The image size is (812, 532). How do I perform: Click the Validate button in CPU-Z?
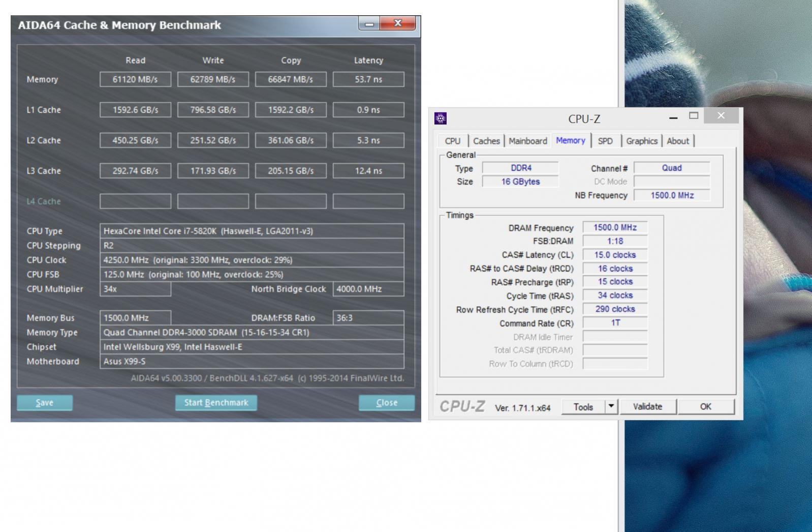[x=647, y=406]
